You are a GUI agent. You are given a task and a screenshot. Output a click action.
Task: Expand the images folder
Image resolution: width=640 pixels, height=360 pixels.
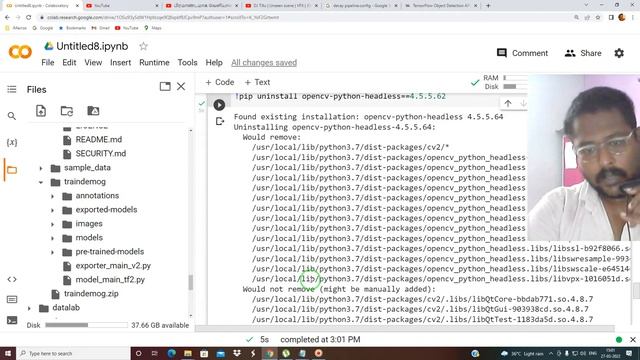point(52,224)
